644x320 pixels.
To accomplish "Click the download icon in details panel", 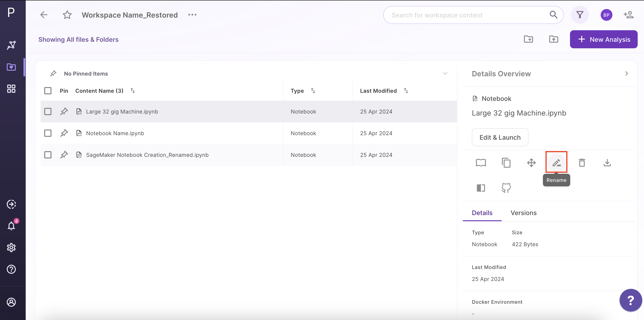I will point(607,163).
